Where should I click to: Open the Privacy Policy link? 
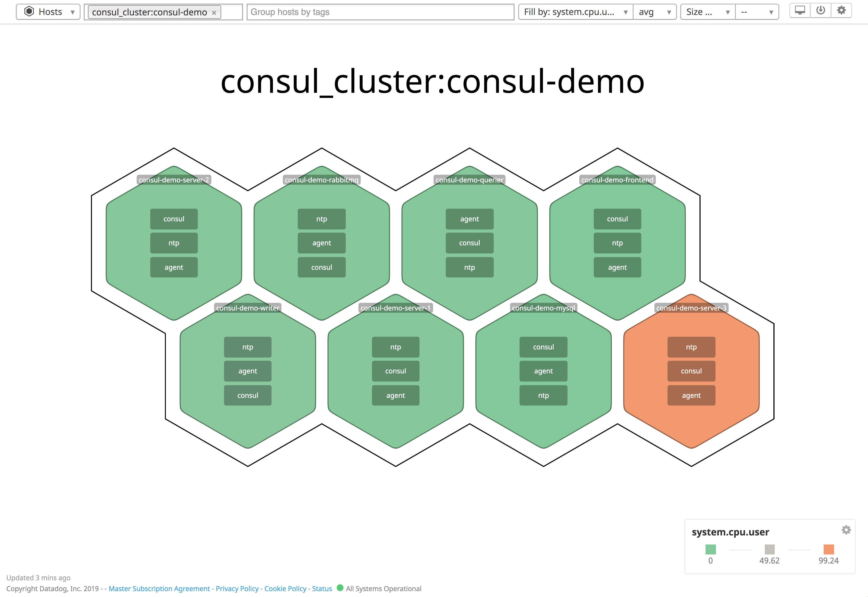click(x=237, y=588)
